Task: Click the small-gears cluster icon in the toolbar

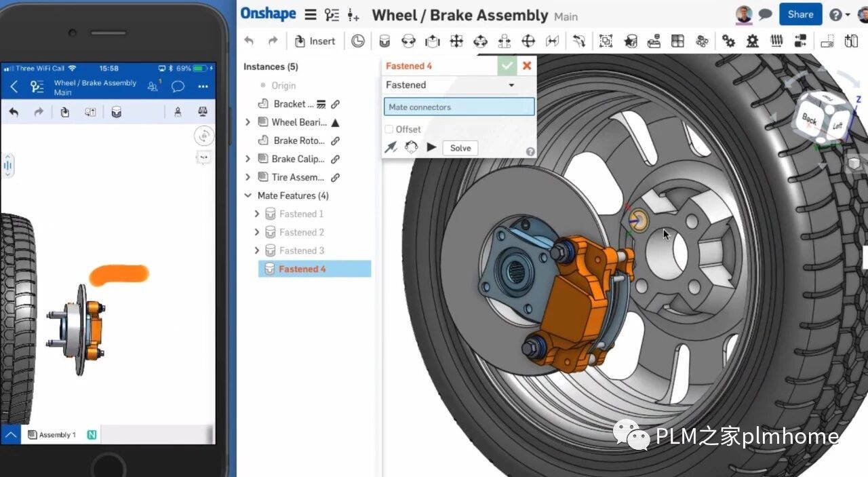Action: [702, 41]
